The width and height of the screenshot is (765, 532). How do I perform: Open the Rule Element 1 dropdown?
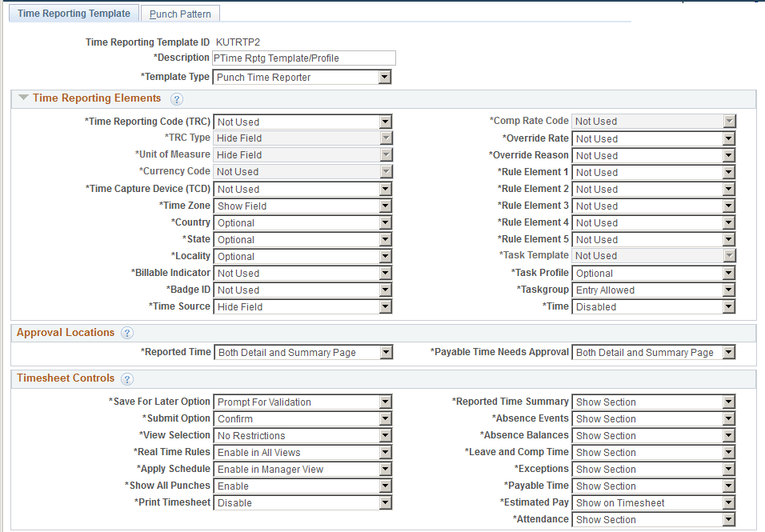pyautogui.click(x=729, y=172)
